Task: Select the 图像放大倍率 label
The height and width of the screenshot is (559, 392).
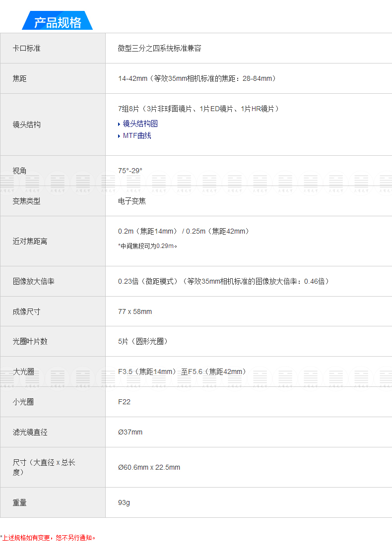Action: pyautogui.click(x=34, y=281)
